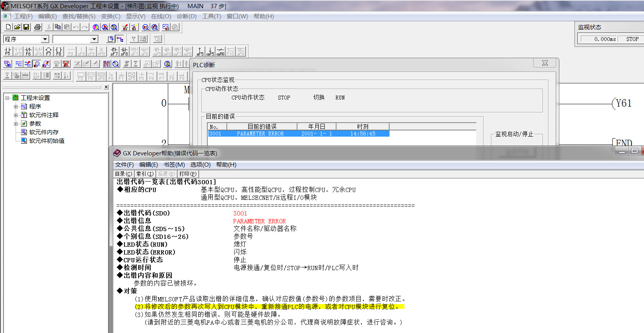Click the 目录(C) button in help window
Viewport: 644px width, 333px height.
123,174
